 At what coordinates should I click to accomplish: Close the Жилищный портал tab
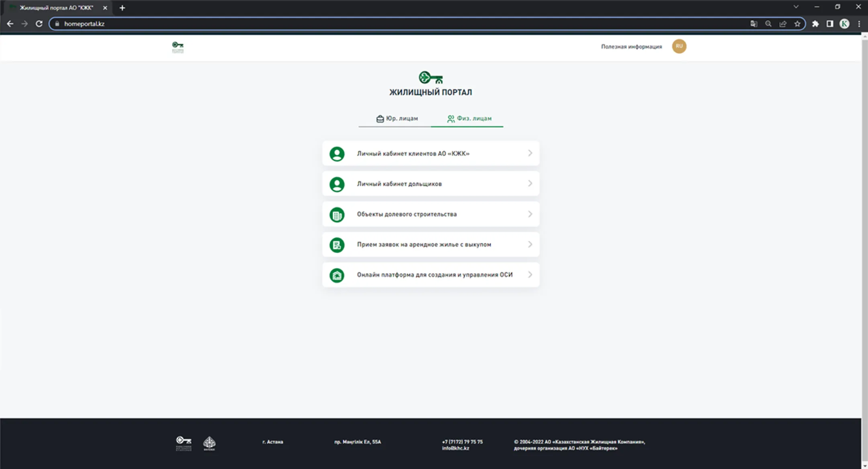click(x=105, y=8)
